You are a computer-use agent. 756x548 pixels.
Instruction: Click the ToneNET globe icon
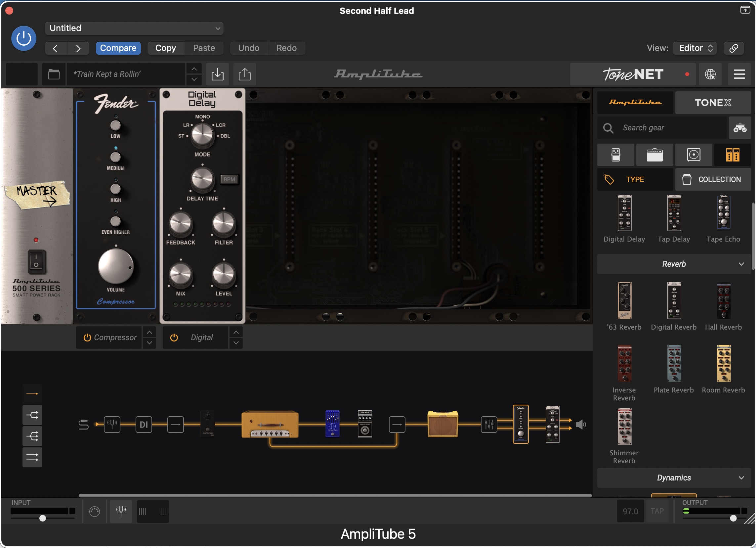pos(710,74)
